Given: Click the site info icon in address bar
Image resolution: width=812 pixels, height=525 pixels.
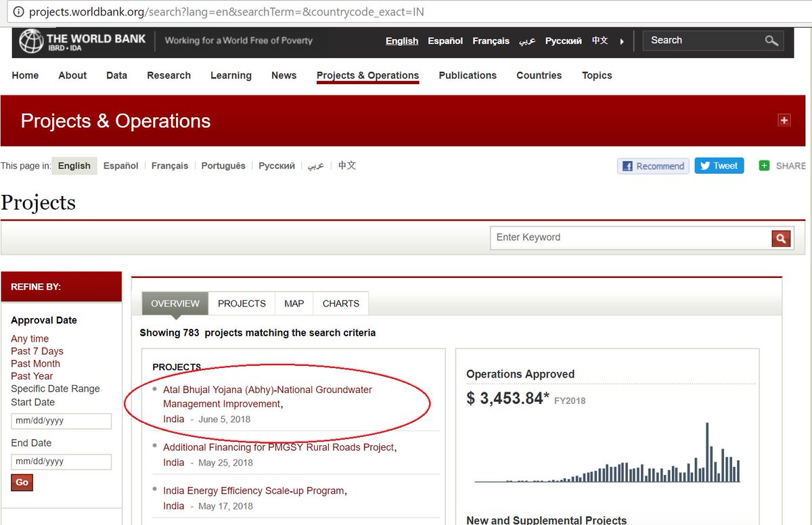Looking at the screenshot, I should [x=18, y=12].
